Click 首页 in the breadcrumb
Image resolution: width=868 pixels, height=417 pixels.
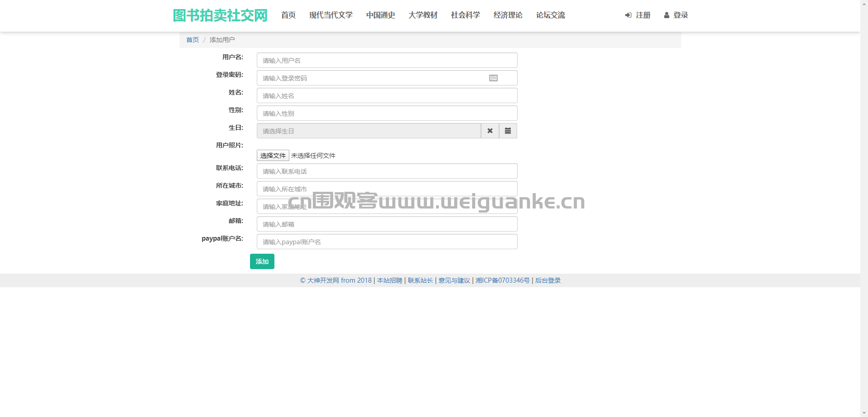click(x=193, y=40)
